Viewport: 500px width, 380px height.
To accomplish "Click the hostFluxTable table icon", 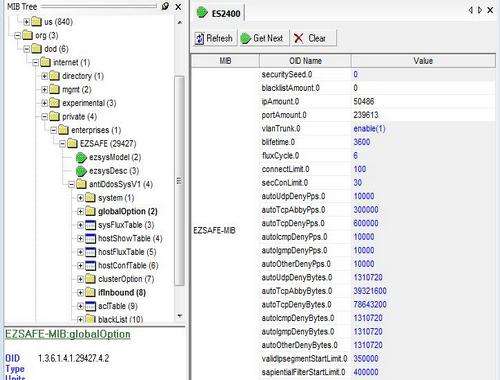I will (x=90, y=252).
